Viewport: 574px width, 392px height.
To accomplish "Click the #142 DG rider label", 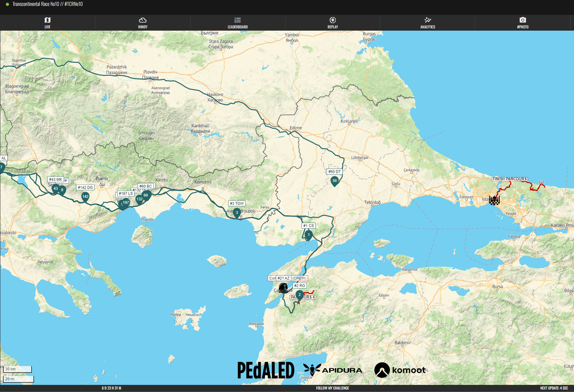I will 85,188.
